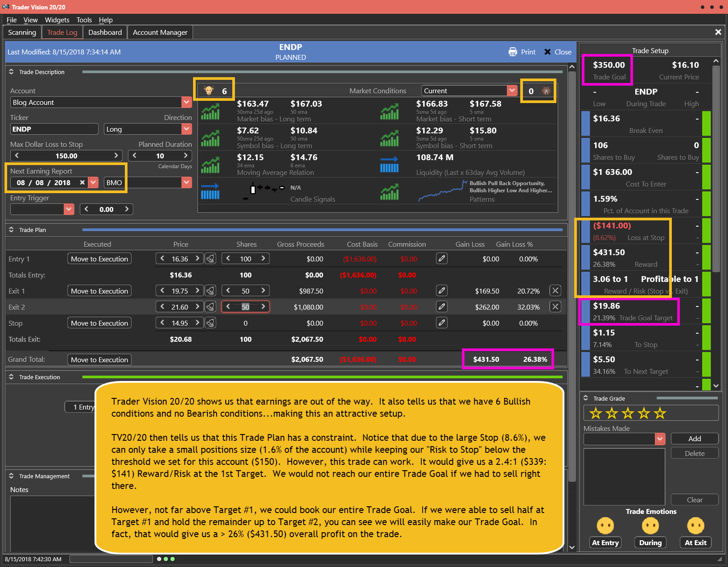The width and height of the screenshot is (728, 567).
Task: Click Stop price lookup icon
Action: coord(210,323)
